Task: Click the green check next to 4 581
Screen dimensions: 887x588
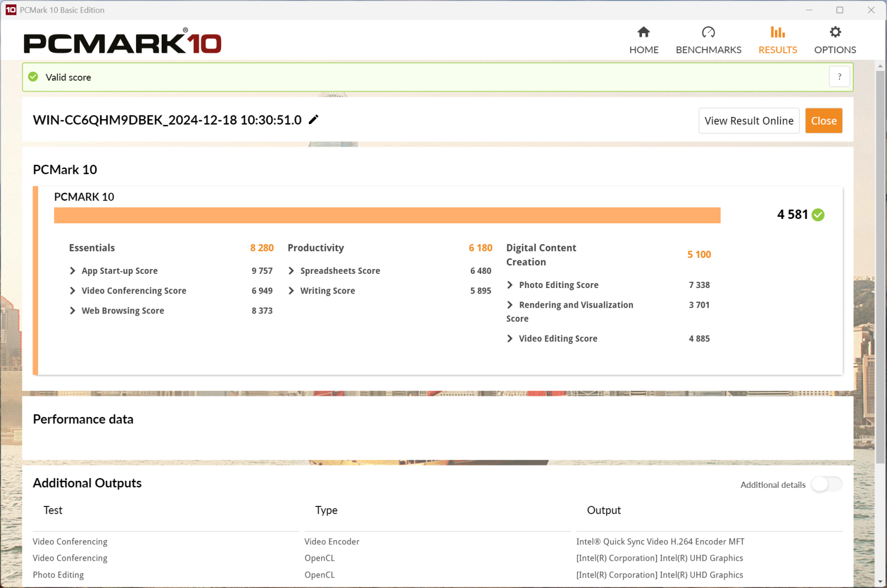Action: (x=818, y=215)
